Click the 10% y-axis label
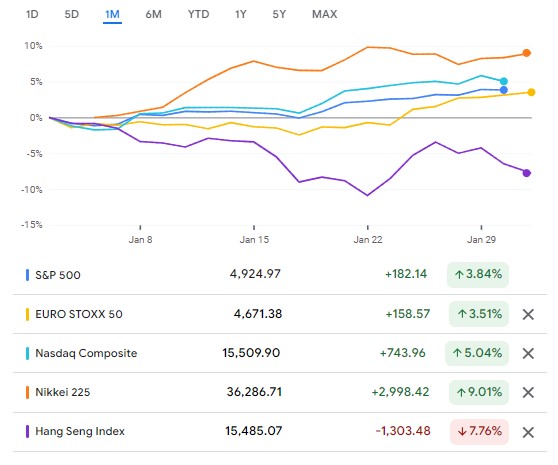Screen dimensions: 558x465 coord(33,46)
